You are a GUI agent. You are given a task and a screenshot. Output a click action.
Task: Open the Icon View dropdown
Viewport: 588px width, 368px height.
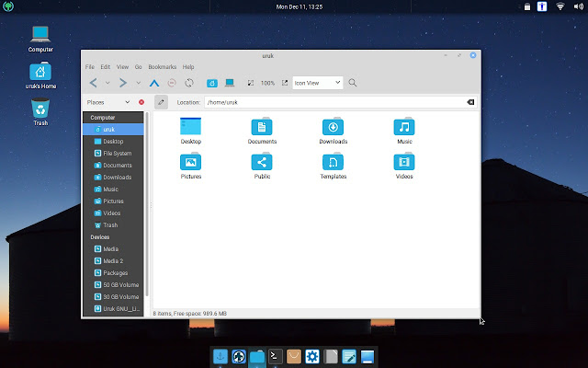pos(317,83)
